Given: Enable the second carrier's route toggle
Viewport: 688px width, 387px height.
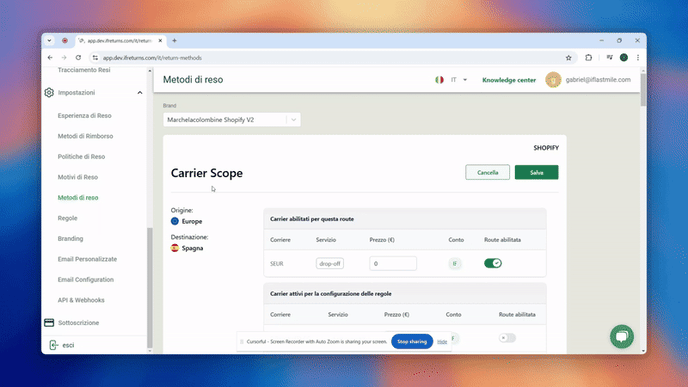Looking at the screenshot, I should pyautogui.click(x=507, y=338).
